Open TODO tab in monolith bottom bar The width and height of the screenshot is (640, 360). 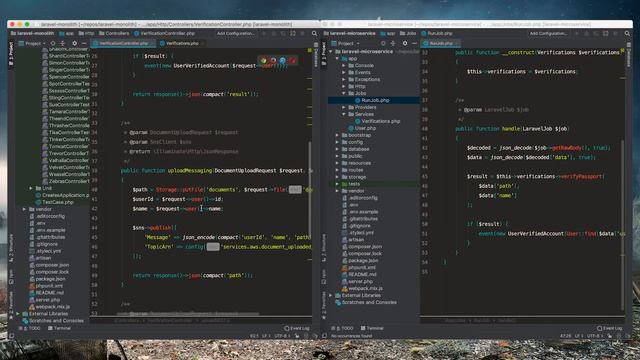30,328
